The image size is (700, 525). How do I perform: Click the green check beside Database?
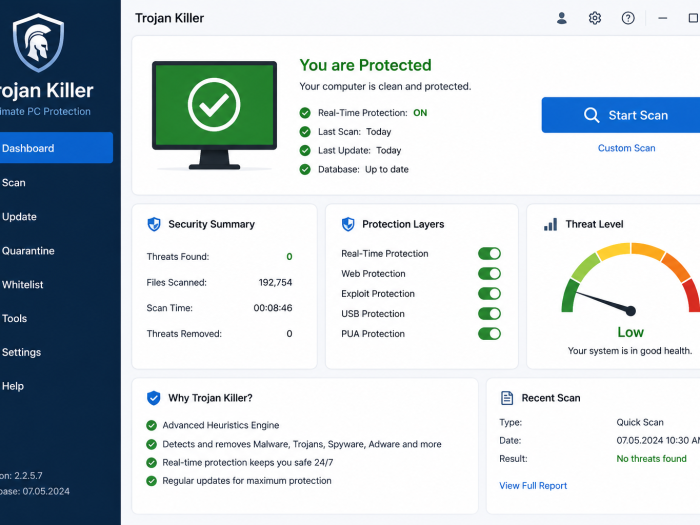pyautogui.click(x=305, y=169)
